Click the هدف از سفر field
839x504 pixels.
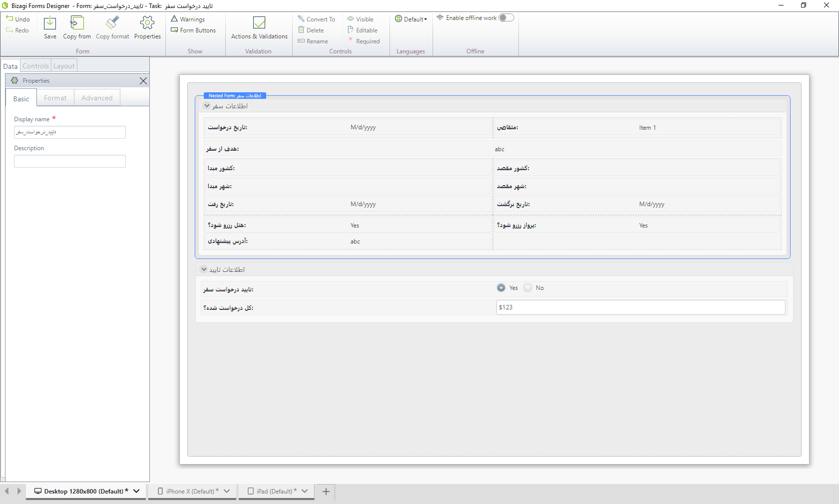(x=492, y=149)
